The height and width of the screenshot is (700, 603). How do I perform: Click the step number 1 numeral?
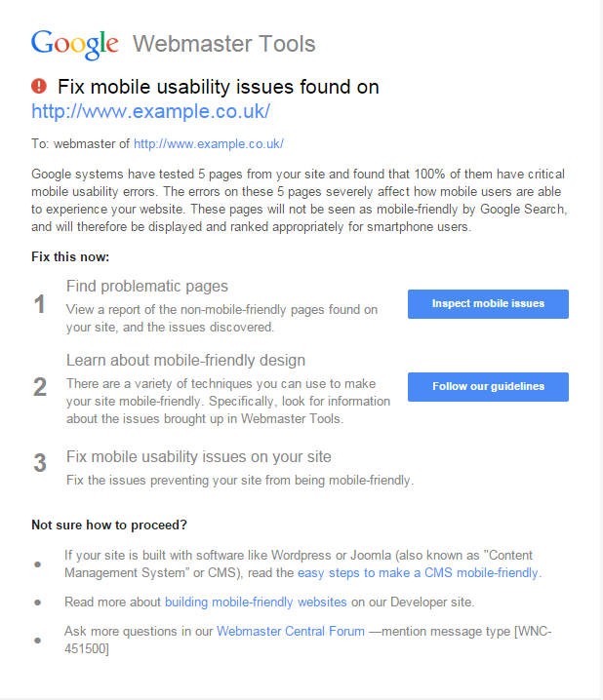tap(39, 304)
